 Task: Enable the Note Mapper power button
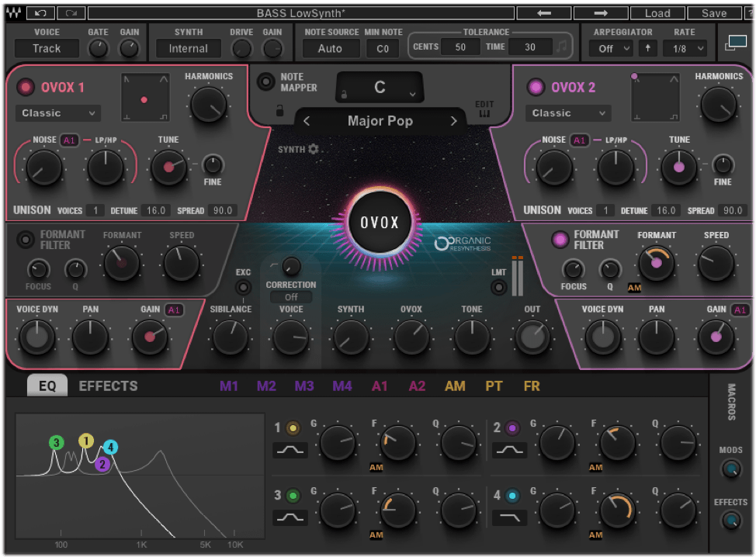(267, 81)
